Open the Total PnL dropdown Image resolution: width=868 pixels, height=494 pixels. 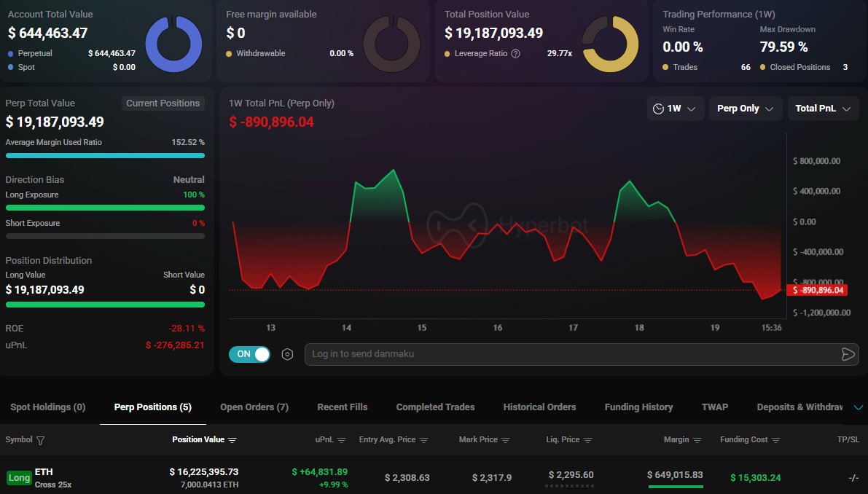[x=823, y=108]
